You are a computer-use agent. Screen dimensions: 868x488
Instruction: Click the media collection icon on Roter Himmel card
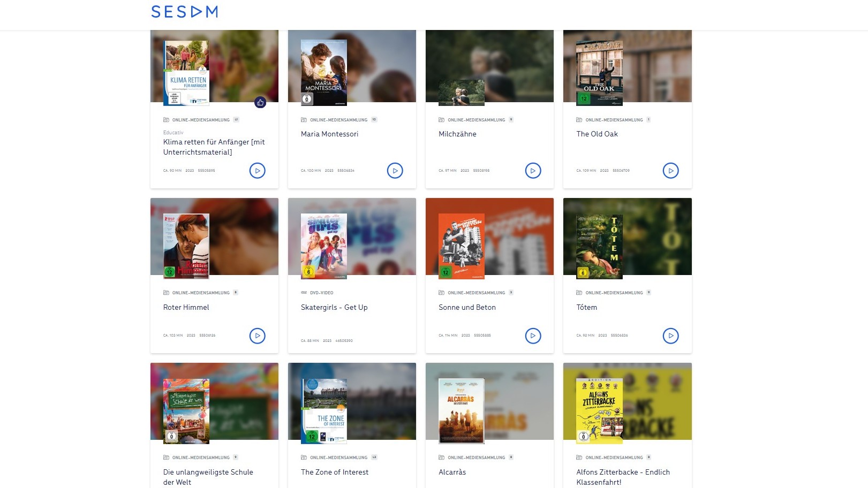click(x=166, y=293)
